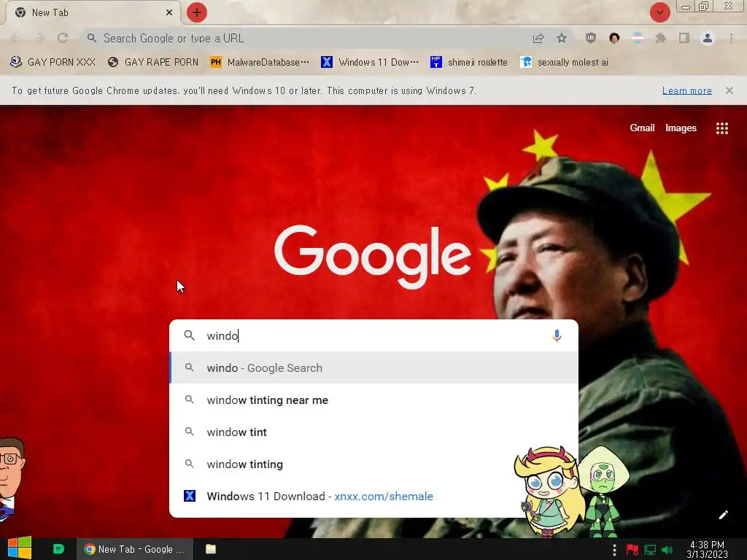Click Learn more in the update infobar
Screen dimensions: 747x560
coord(687,90)
